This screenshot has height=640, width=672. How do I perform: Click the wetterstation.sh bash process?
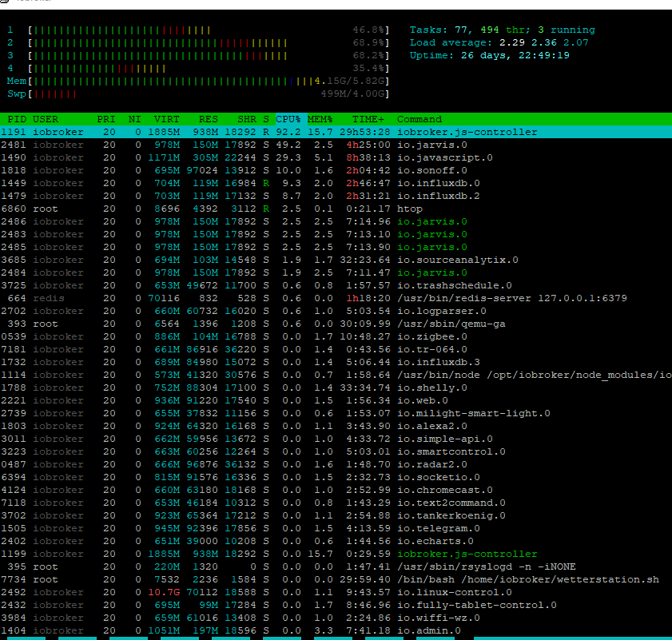(x=336, y=579)
